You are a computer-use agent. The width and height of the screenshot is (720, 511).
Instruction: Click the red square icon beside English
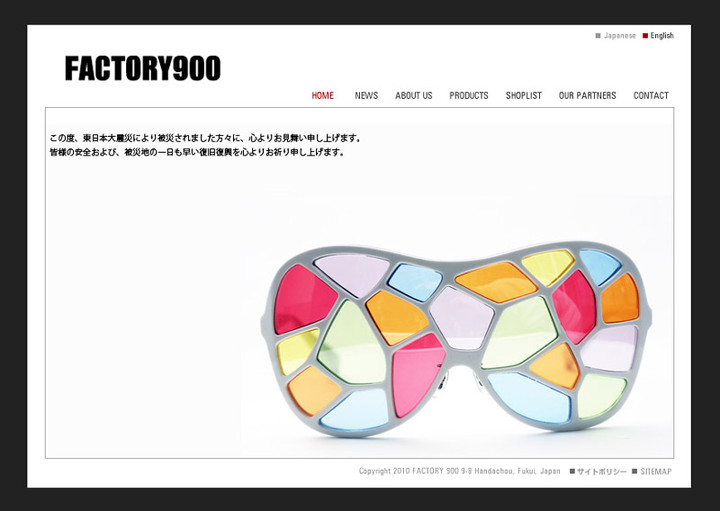click(645, 36)
